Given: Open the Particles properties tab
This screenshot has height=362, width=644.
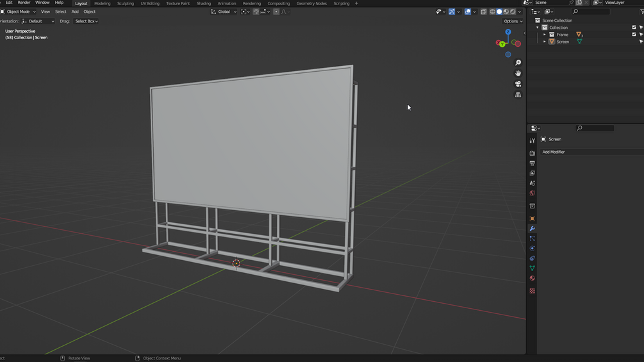Looking at the screenshot, I should (533, 238).
